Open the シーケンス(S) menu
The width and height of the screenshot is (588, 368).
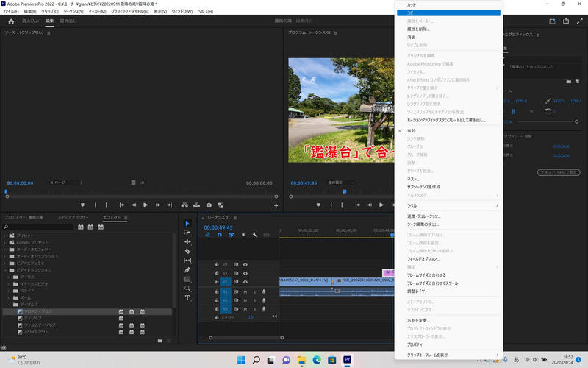point(73,12)
